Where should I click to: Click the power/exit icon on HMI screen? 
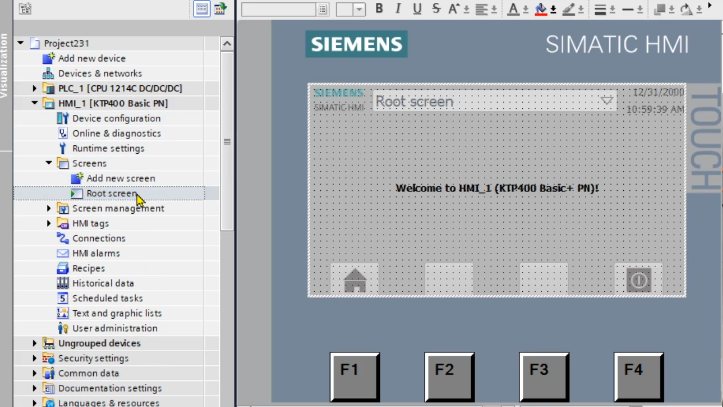tap(639, 280)
